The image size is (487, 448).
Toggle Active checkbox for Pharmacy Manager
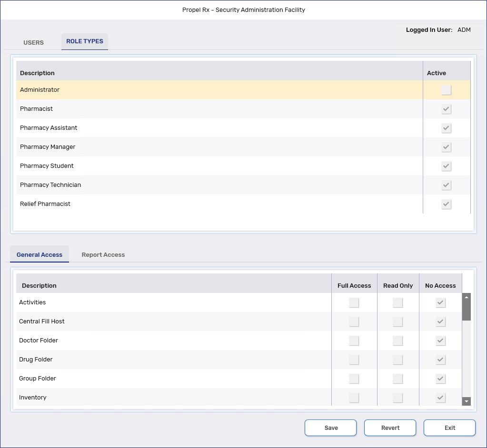click(x=446, y=147)
